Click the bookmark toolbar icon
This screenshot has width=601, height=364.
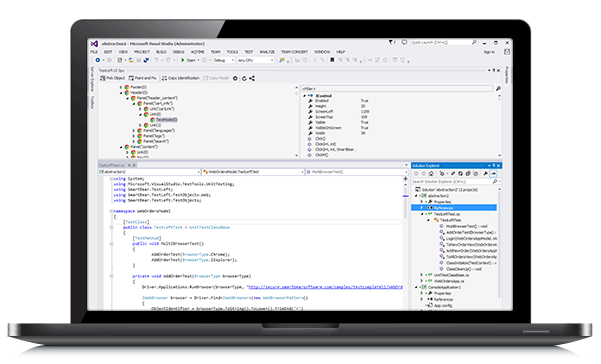(x=332, y=60)
